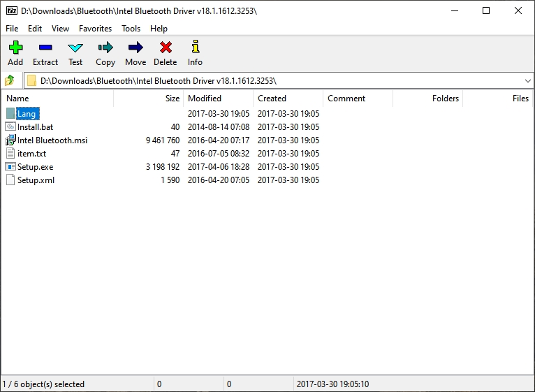The width and height of the screenshot is (535, 392).
Task: Select the Install.bat file icon
Action: click(x=10, y=126)
